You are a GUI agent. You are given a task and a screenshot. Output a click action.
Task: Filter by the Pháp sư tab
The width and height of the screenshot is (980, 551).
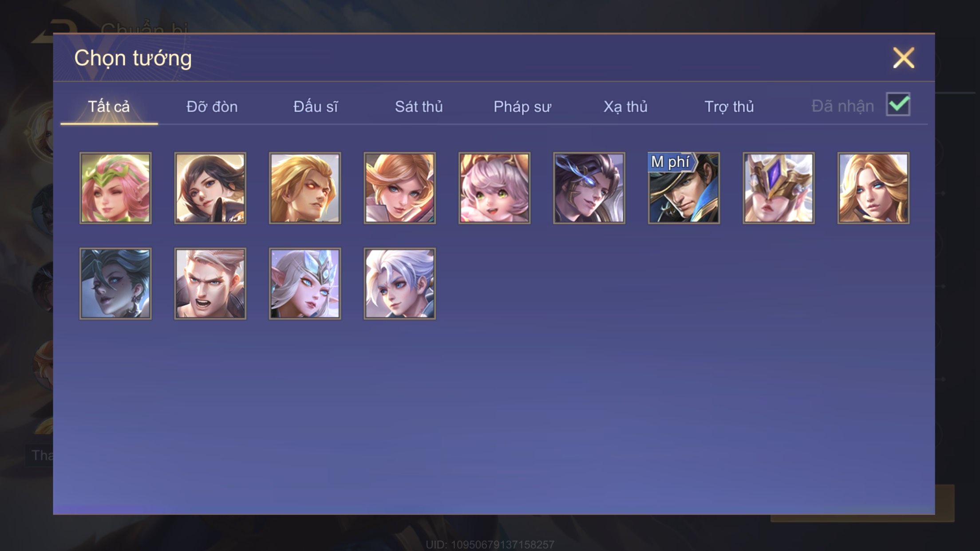(x=522, y=106)
